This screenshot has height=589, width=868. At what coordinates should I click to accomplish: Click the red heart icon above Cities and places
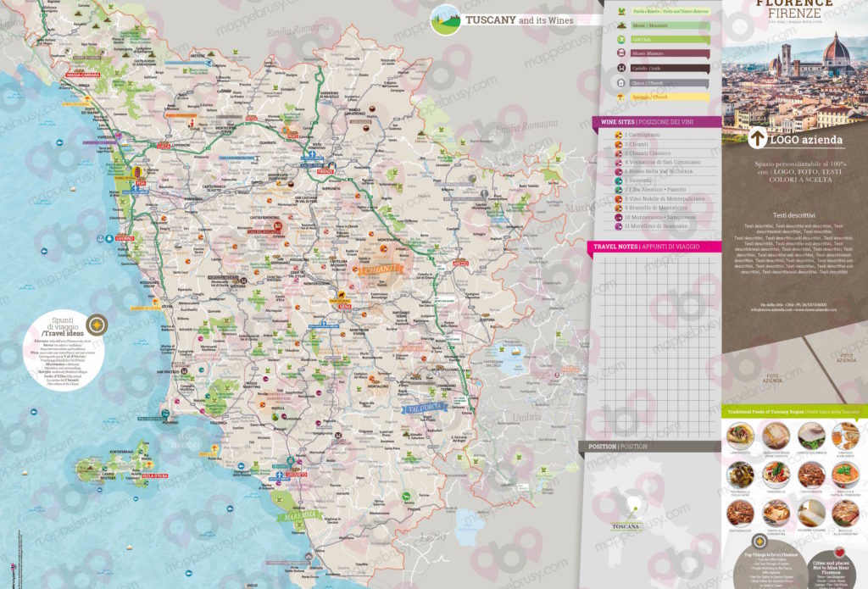839,553
